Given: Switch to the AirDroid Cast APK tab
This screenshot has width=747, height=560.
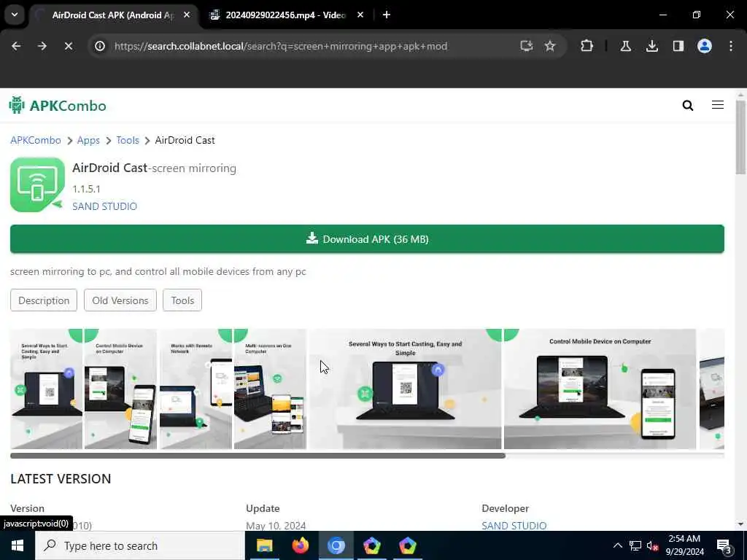Looking at the screenshot, I should coord(113,15).
